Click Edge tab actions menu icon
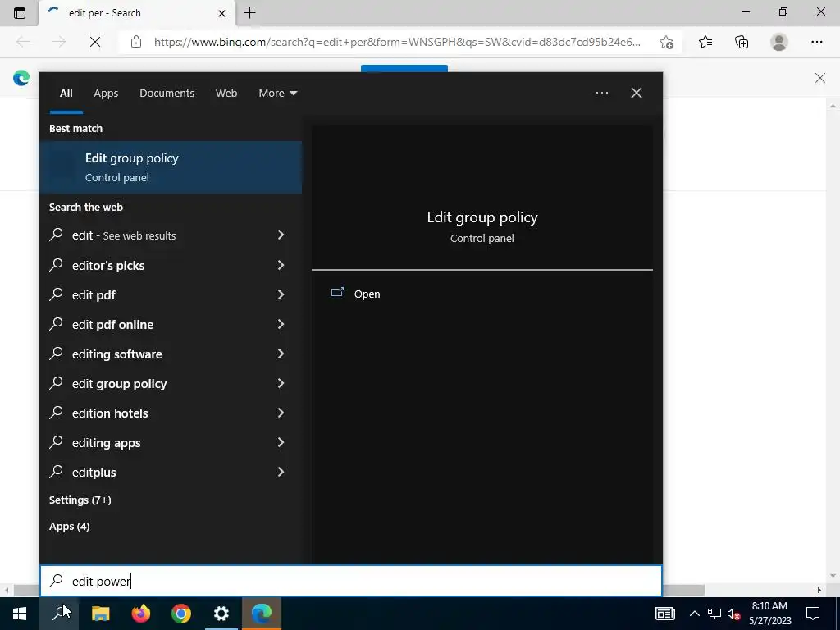840x630 pixels. point(20,13)
